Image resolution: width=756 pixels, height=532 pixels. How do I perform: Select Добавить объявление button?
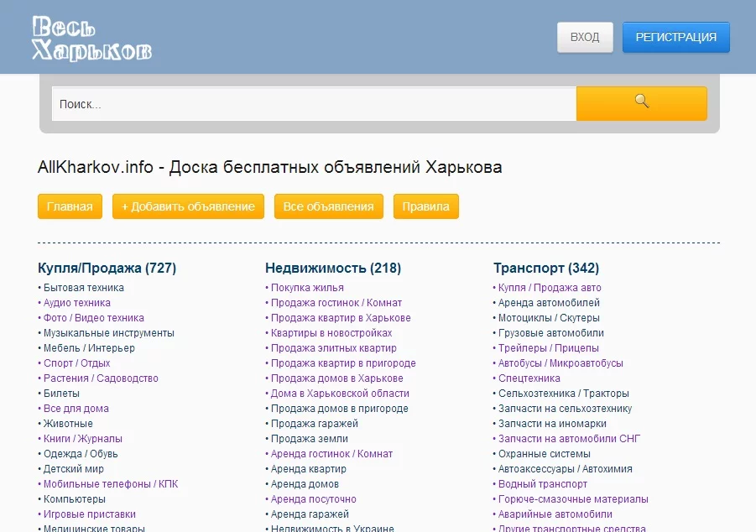188,206
